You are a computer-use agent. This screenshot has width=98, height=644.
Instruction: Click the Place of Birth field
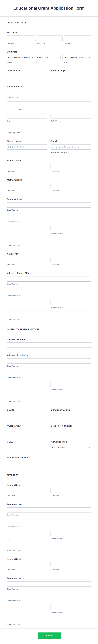(27, 76)
